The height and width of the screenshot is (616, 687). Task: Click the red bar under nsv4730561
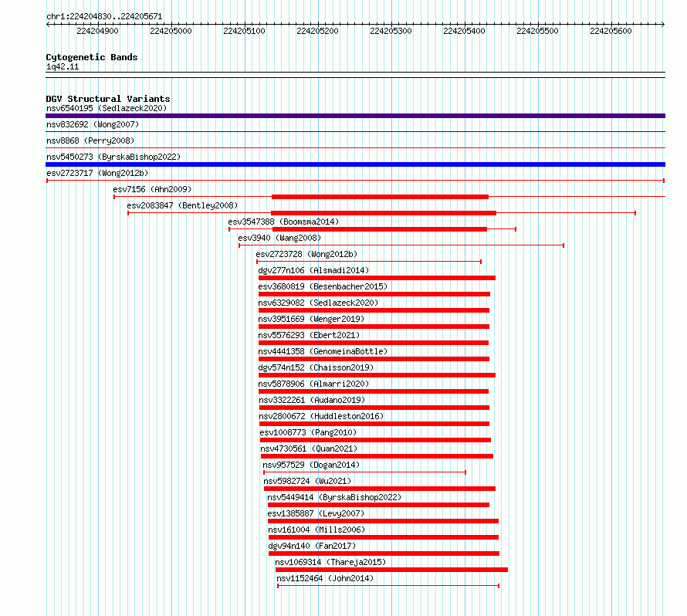377,456
